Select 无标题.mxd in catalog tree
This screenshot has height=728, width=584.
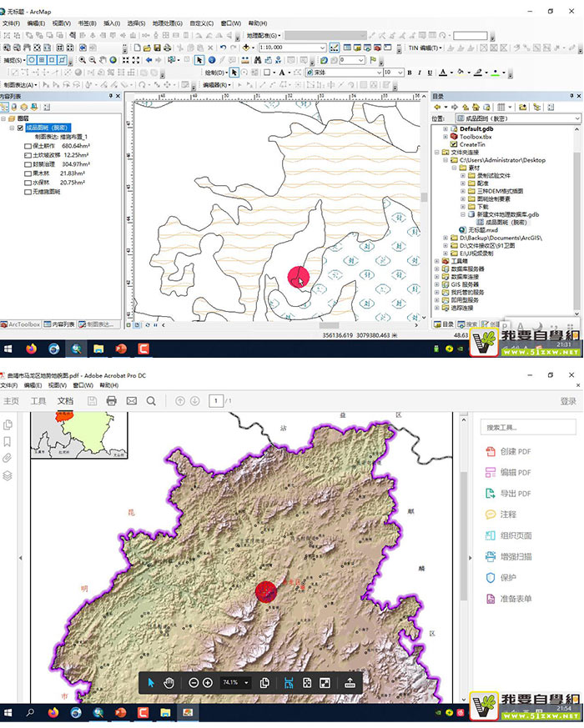tap(483, 230)
